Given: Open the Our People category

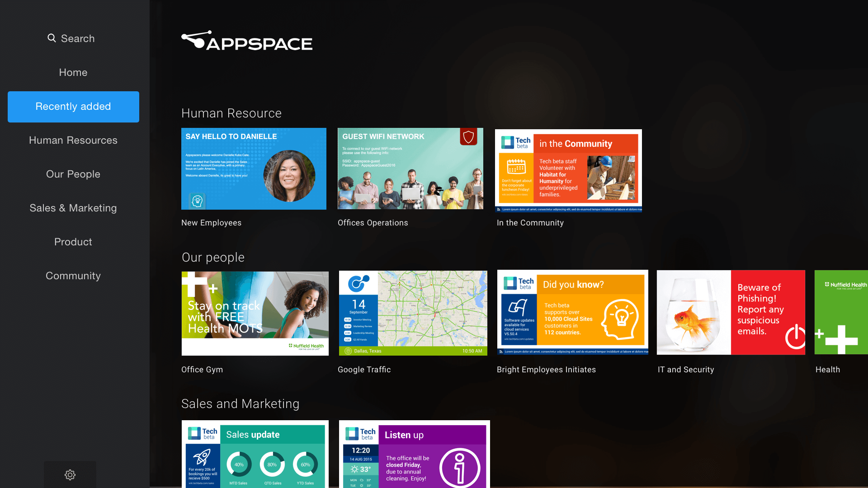Looking at the screenshot, I should coord(73,174).
